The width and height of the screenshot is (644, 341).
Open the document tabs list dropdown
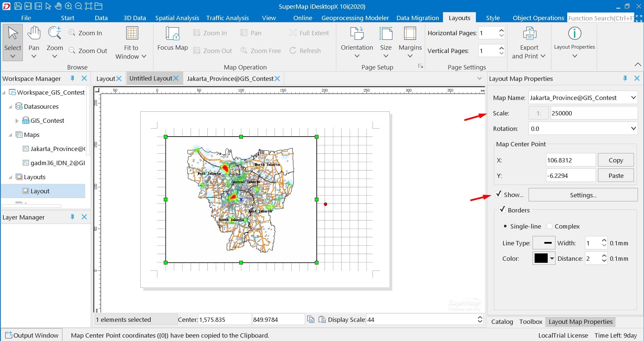click(480, 78)
